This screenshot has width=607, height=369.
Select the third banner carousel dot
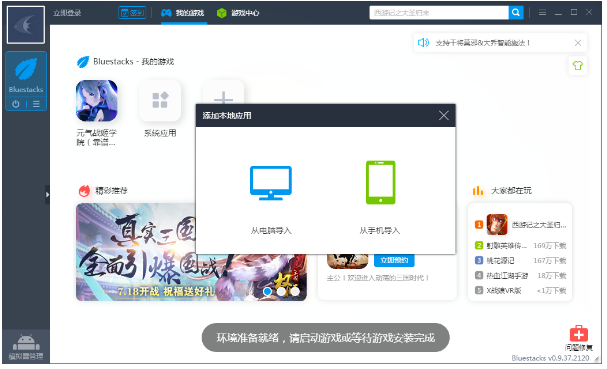tap(295, 291)
